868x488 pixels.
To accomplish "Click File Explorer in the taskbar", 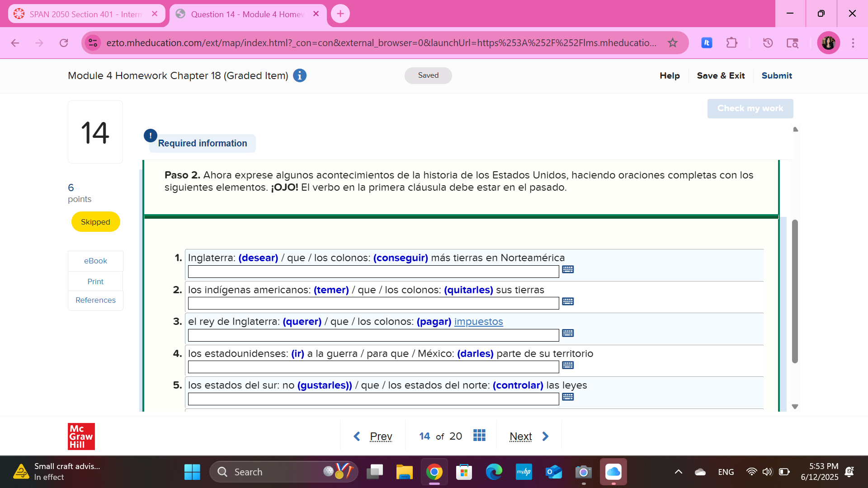I will click(404, 472).
